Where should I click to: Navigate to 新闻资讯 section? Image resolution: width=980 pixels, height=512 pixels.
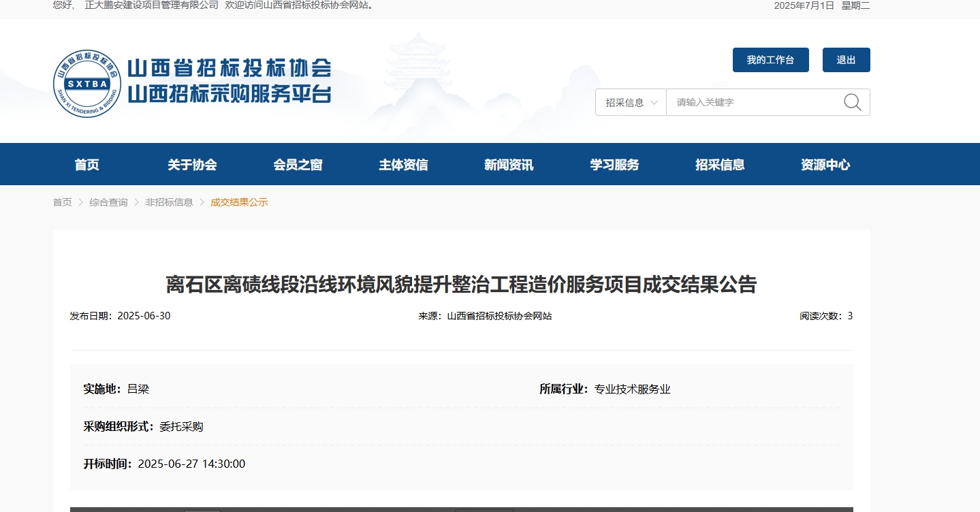click(509, 165)
